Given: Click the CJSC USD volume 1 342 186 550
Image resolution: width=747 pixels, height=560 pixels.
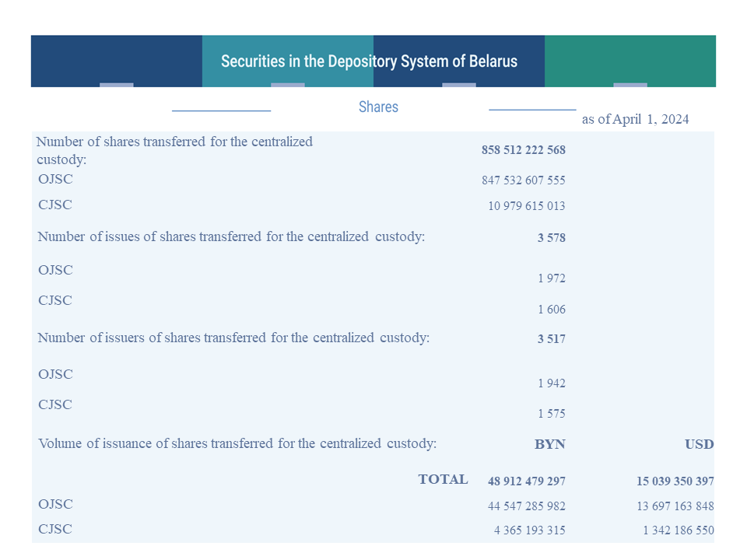Looking at the screenshot, I should (679, 530).
